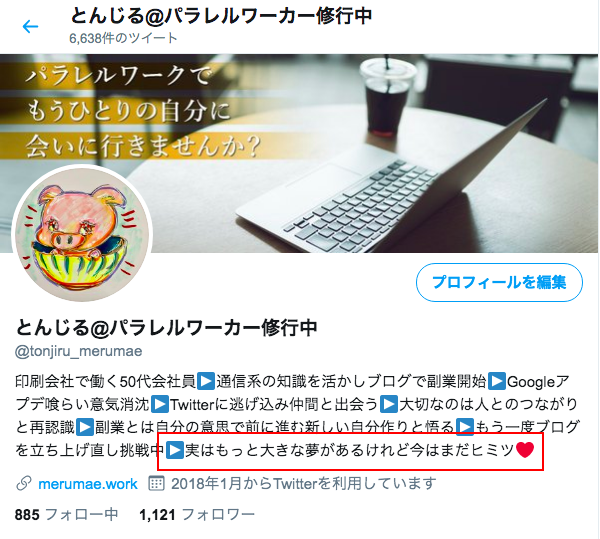Click the play emoji before 実はもっと大きな夢
The width and height of the screenshot is (600, 539).
tap(175, 450)
